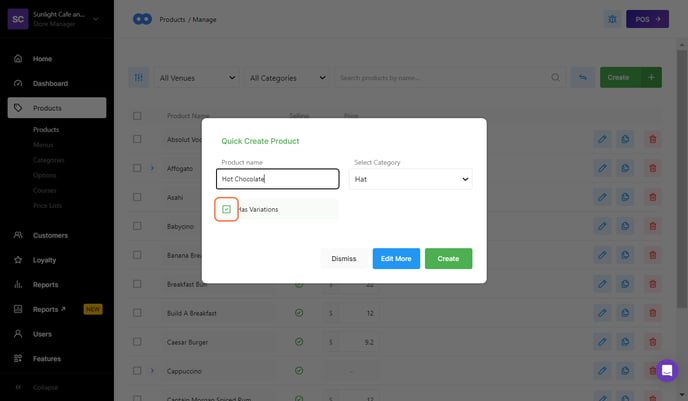Image resolution: width=688 pixels, height=401 pixels.
Task: Untick the Has Variations checkbox
Action: click(x=227, y=209)
